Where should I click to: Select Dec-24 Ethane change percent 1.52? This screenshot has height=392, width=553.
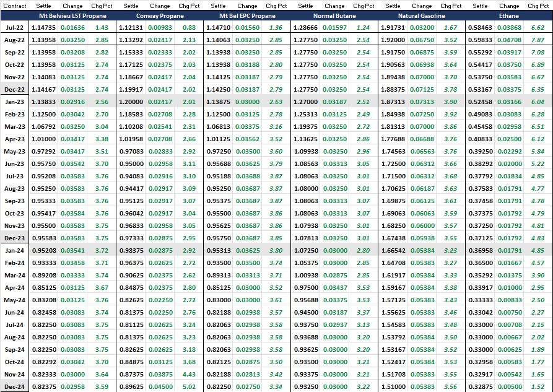tap(538, 386)
